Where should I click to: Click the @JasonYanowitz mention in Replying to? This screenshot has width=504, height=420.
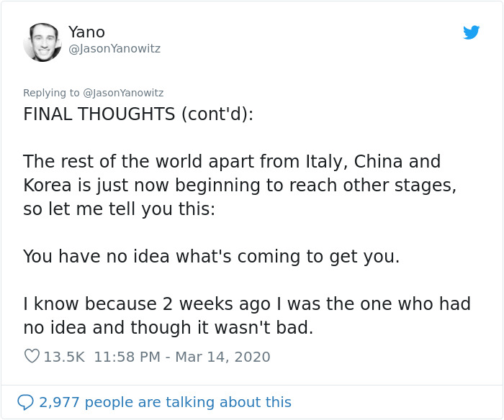coord(123,93)
